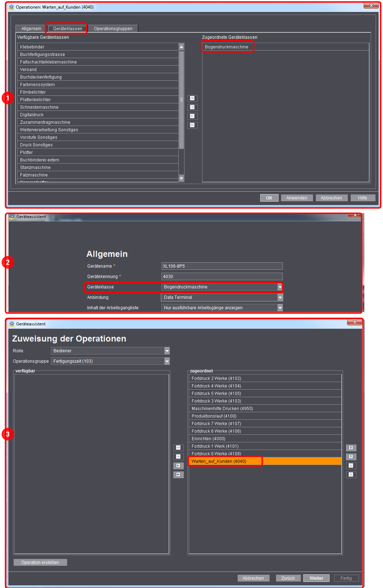Image resolution: width=383 pixels, height=588 pixels.
Task: Select Filmbelichter list entry
Action: pyautogui.click(x=98, y=92)
